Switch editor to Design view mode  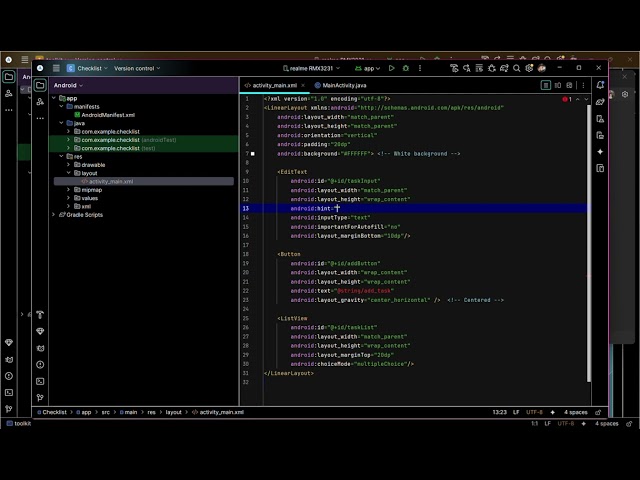(x=569, y=85)
